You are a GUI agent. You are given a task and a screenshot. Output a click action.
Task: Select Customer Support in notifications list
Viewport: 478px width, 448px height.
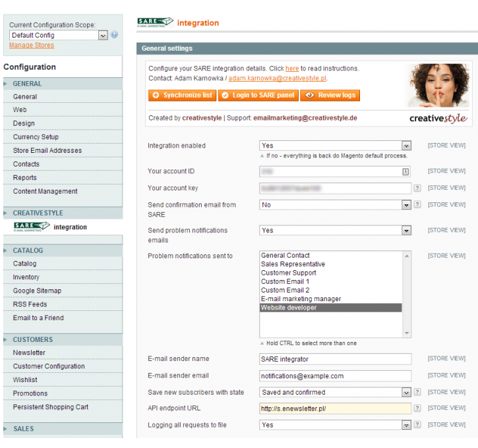pyautogui.click(x=331, y=273)
